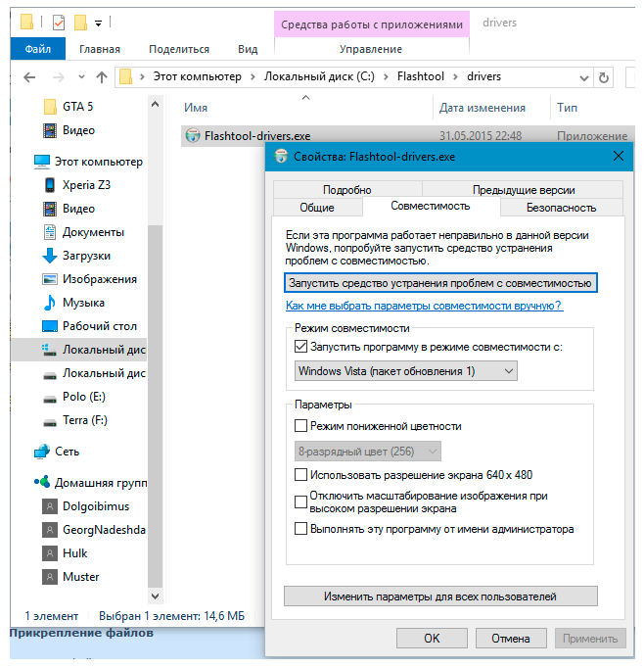Enable the 640 x 480 resolution checkbox

300,475
